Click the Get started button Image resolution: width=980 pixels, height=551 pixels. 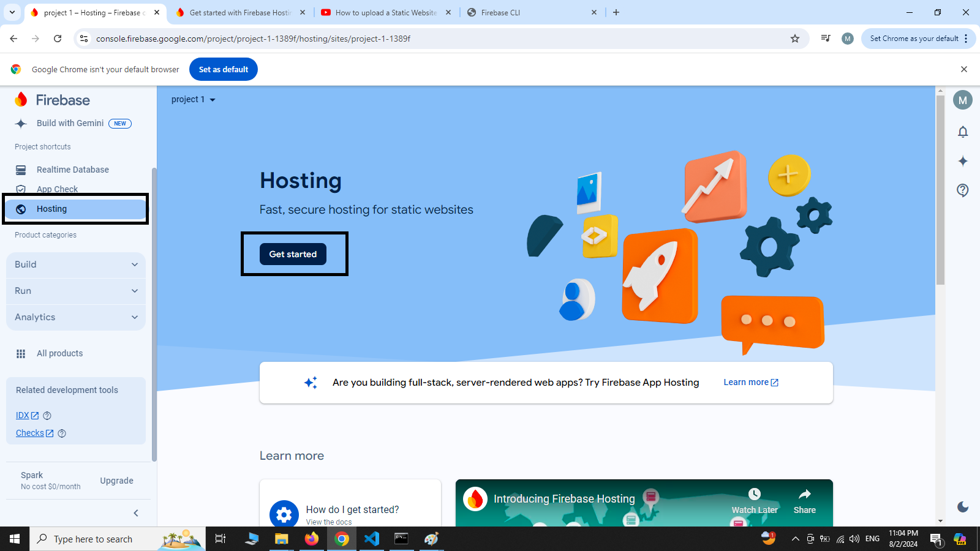(x=293, y=253)
